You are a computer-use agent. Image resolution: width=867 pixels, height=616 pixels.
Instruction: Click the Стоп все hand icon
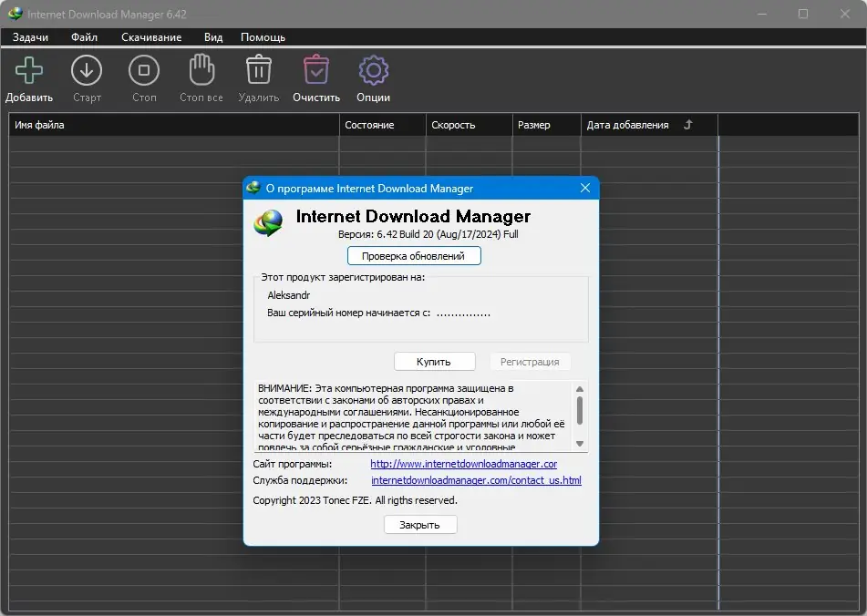201,70
